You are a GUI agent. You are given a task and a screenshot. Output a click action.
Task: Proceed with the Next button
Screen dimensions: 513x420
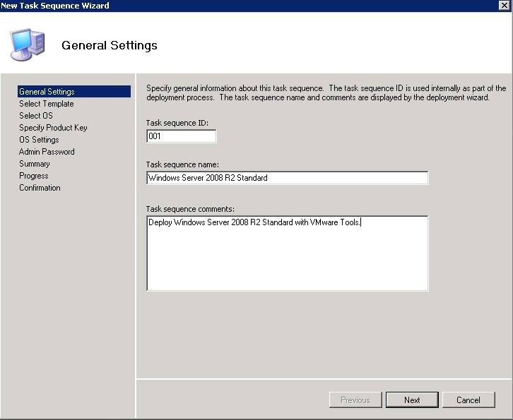click(x=412, y=400)
